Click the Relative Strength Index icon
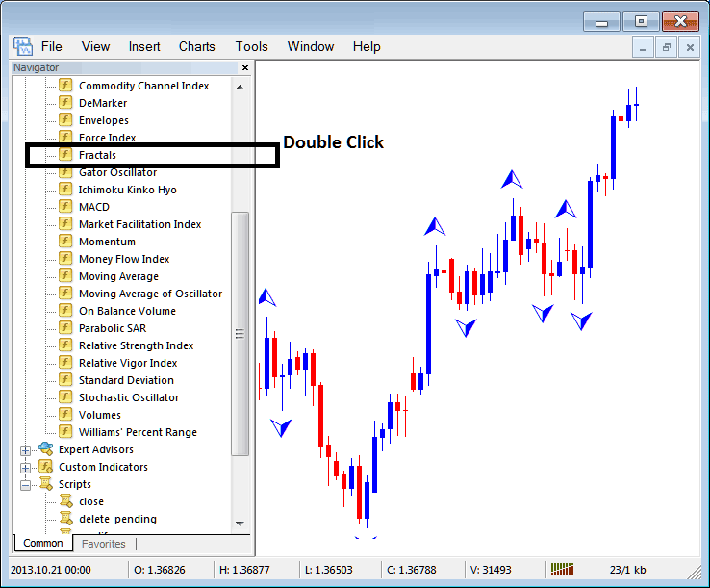The image size is (710, 588). click(65, 345)
